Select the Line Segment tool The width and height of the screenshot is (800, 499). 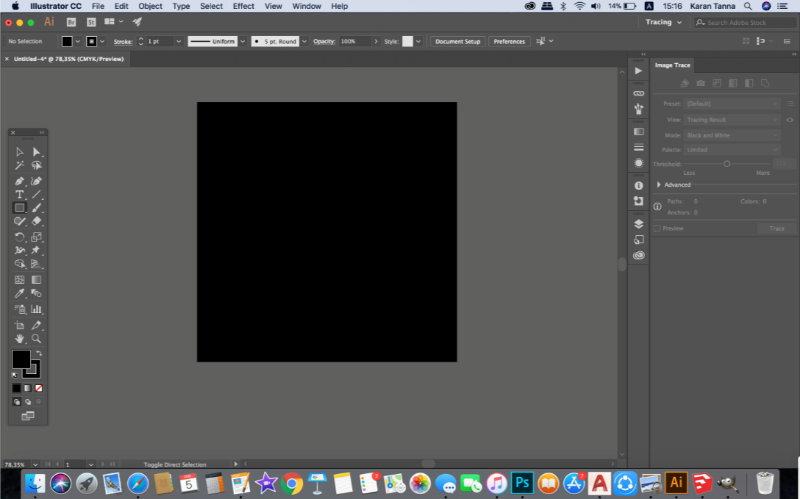(x=36, y=194)
